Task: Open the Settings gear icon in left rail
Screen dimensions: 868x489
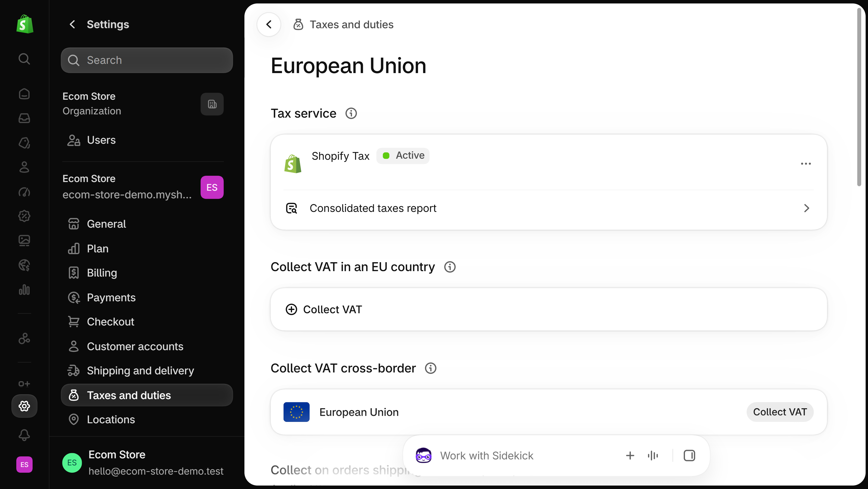Action: coord(24,406)
